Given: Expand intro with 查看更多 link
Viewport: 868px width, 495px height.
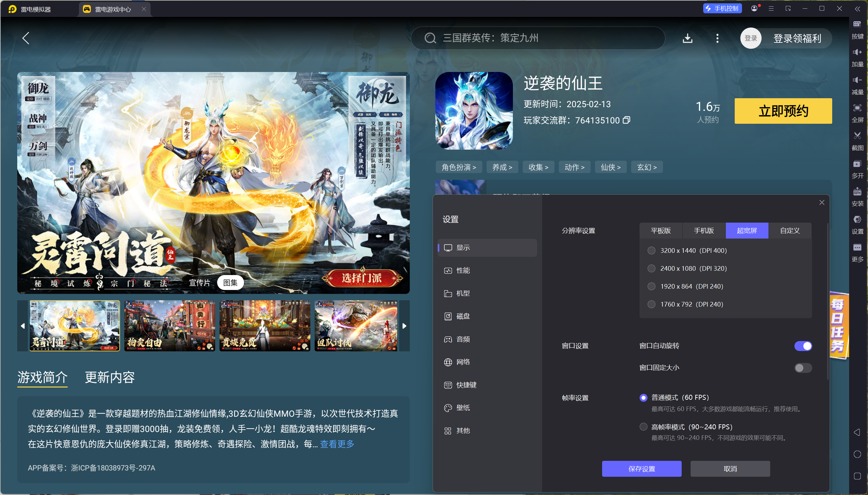Looking at the screenshot, I should tap(337, 444).
